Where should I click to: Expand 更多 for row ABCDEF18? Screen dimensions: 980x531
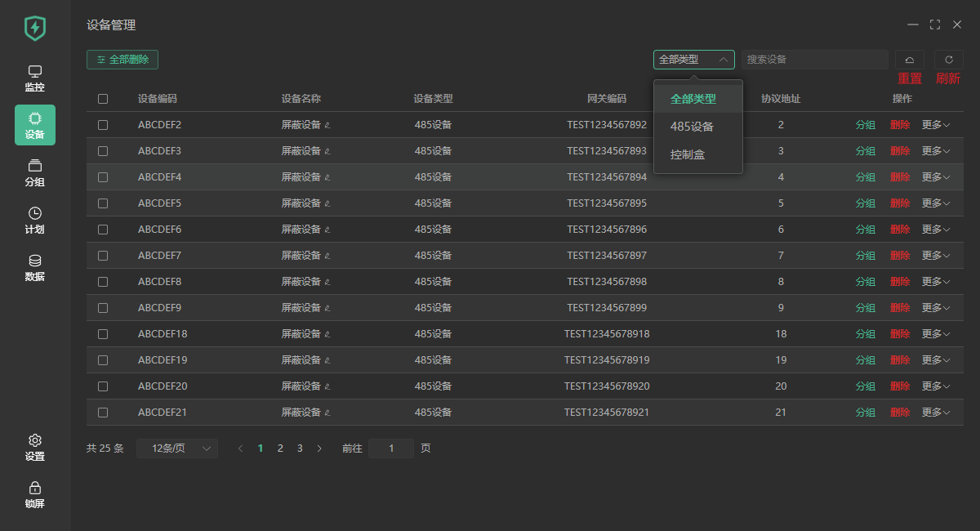[x=936, y=334]
